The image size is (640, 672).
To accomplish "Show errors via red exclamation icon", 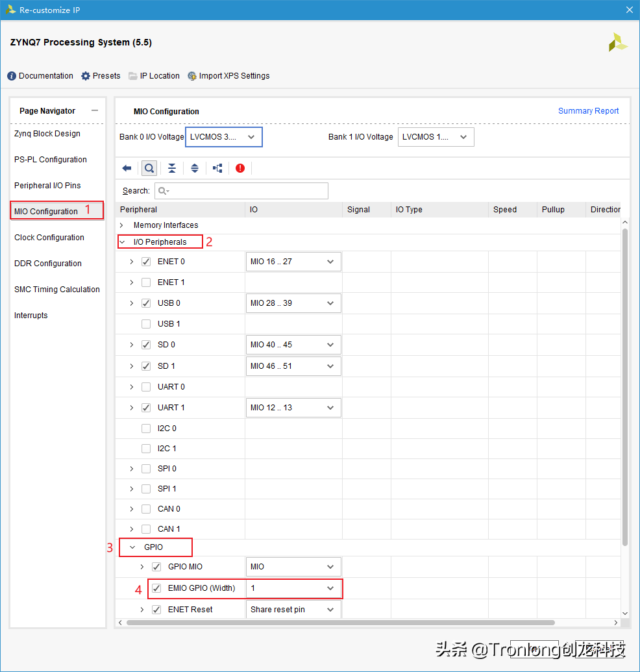I will point(240,168).
